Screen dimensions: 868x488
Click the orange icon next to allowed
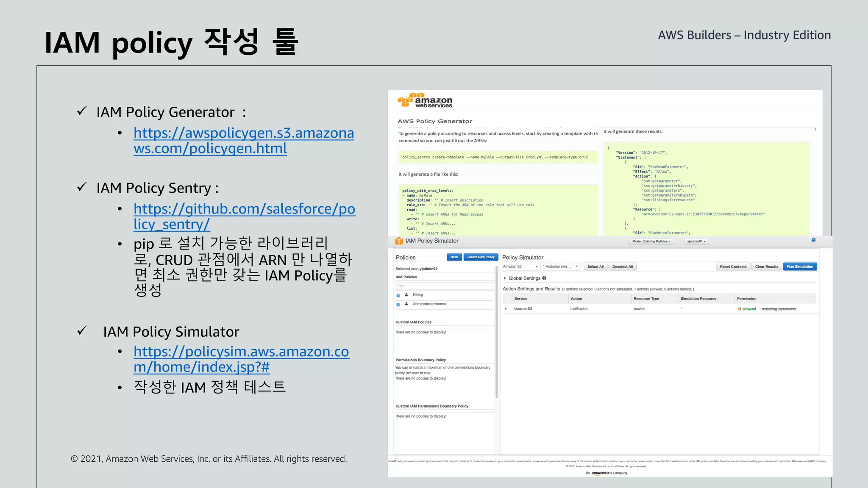740,309
